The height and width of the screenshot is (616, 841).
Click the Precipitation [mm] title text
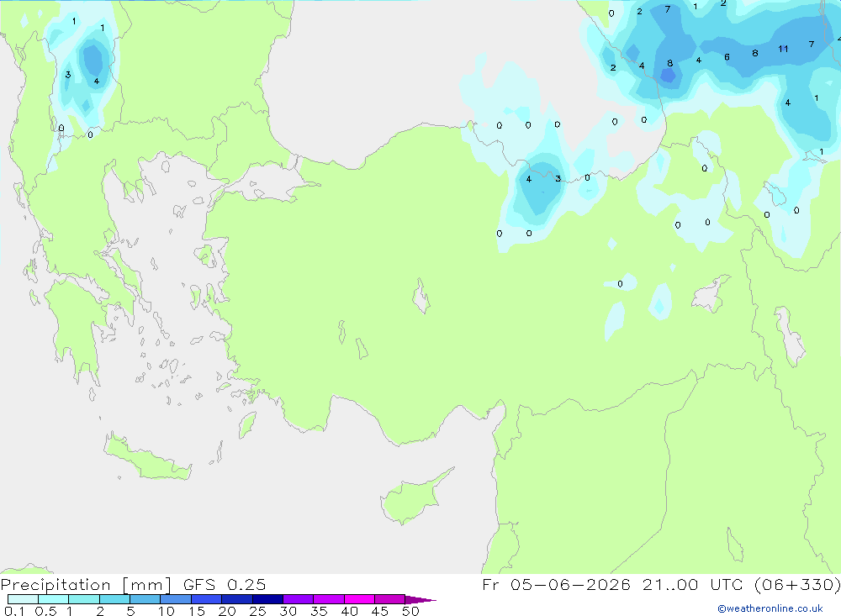point(86,584)
